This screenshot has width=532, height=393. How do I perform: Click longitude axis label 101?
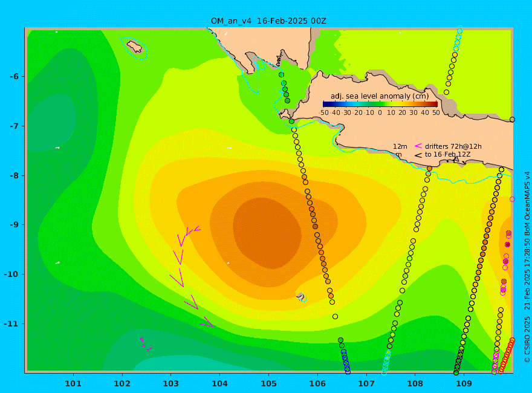pos(73,383)
